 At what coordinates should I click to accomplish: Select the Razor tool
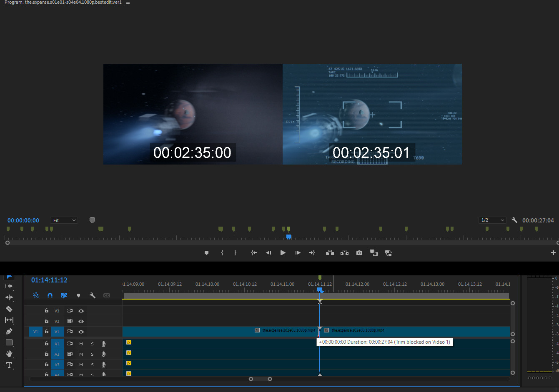pos(9,309)
